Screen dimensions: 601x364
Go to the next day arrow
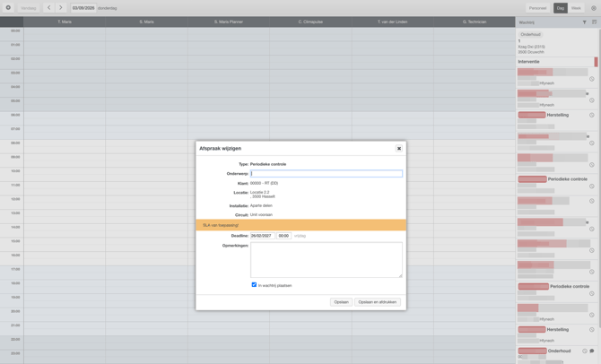coord(61,8)
